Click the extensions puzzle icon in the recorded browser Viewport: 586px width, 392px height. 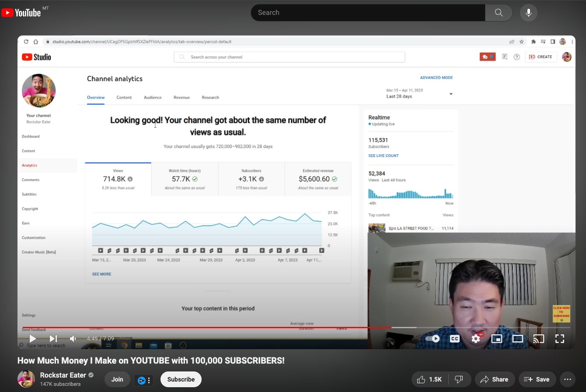534,42
